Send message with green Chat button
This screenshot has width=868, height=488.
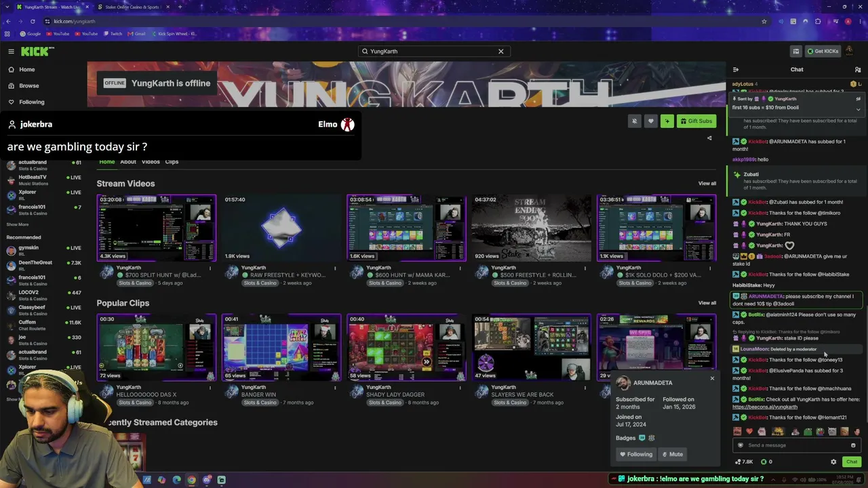click(852, 462)
